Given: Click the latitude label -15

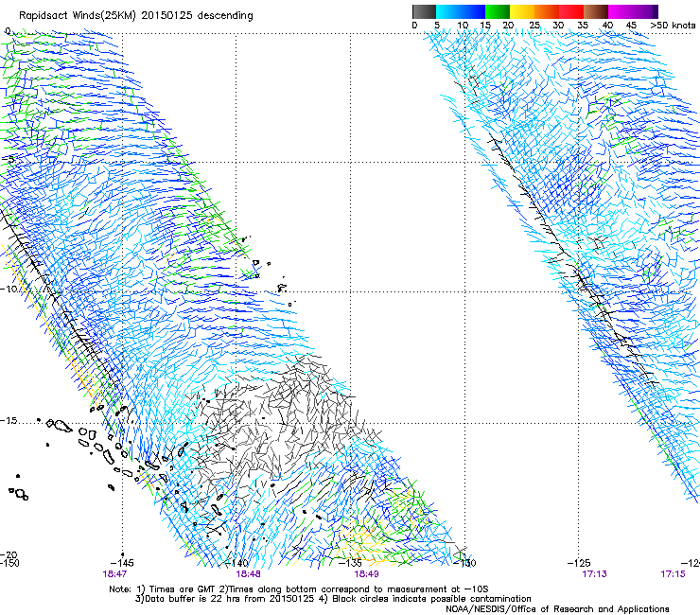Looking at the screenshot, I should [x=9, y=421].
